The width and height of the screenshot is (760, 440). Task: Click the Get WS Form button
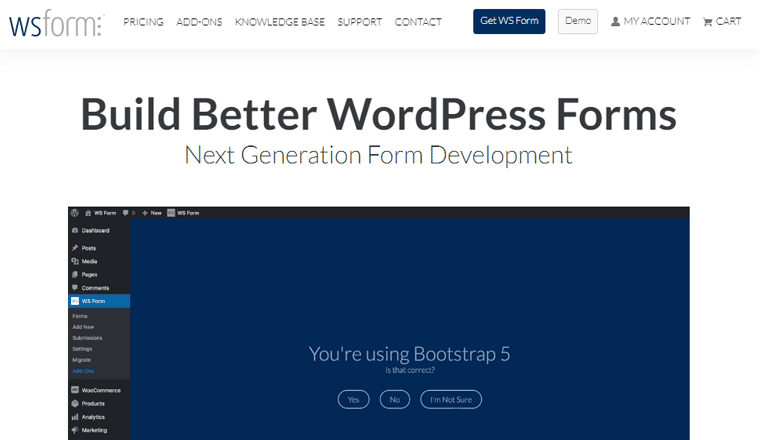tap(509, 21)
